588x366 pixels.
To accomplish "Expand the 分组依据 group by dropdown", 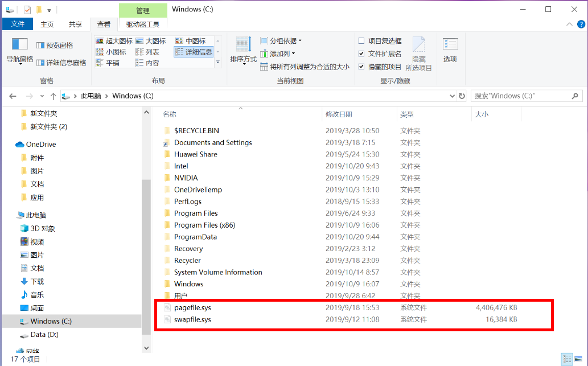I will point(281,41).
